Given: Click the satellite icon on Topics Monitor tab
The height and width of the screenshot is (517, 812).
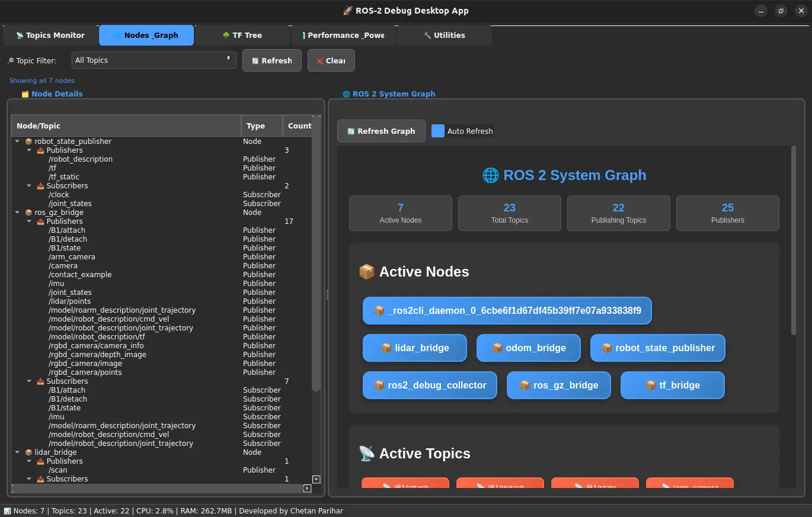Looking at the screenshot, I should [x=20, y=36].
